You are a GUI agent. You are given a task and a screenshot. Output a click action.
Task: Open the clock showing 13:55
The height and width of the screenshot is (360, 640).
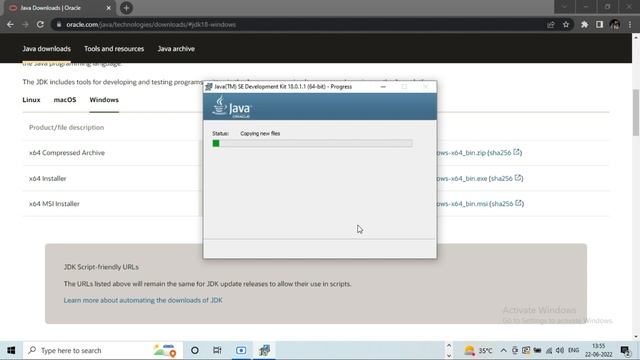(598, 350)
